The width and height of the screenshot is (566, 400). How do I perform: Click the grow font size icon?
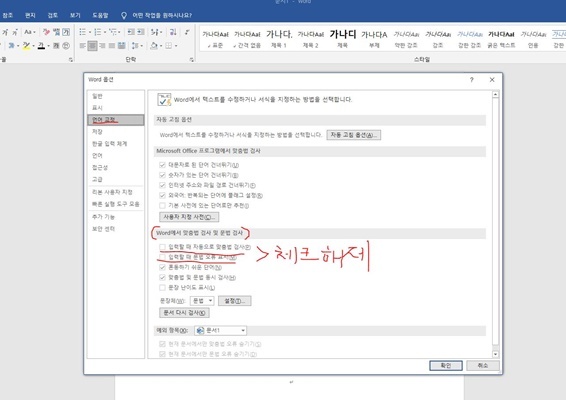[x=5, y=32]
